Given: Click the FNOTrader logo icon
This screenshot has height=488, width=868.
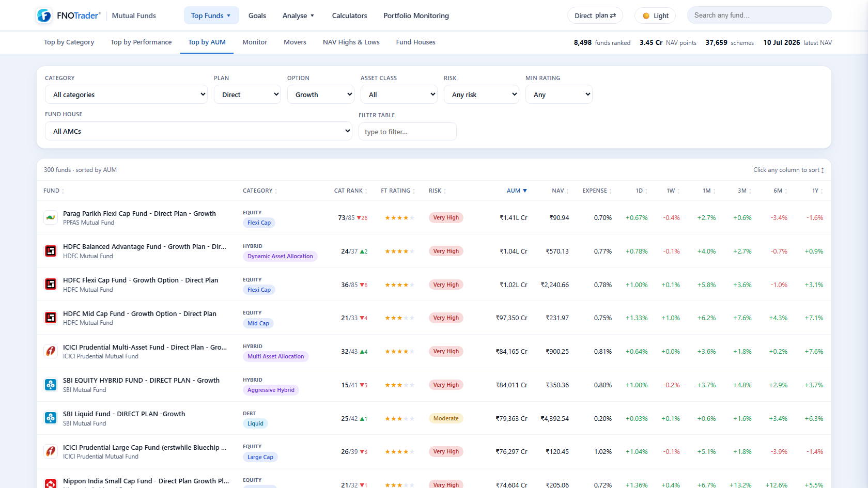Looking at the screenshot, I should (44, 15).
